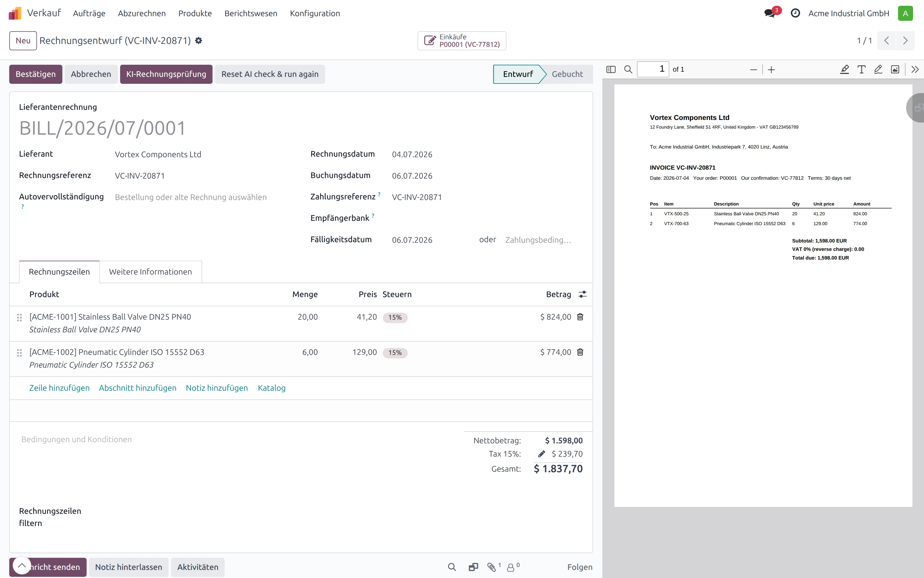Viewport: 924px width, 578px height.
Task: Click the gear actions icon beside Rechnungsentwurf
Action: (199, 40)
